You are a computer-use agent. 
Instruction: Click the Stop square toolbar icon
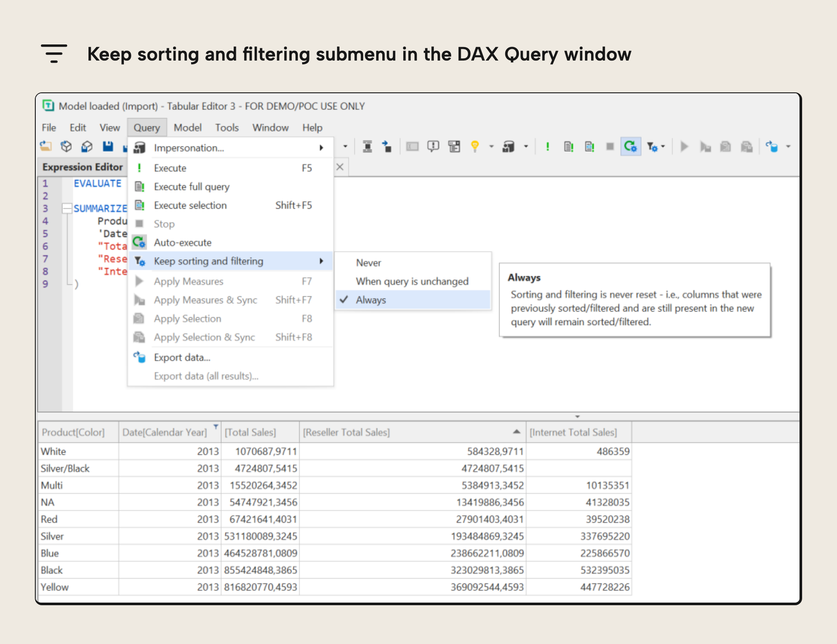click(610, 147)
